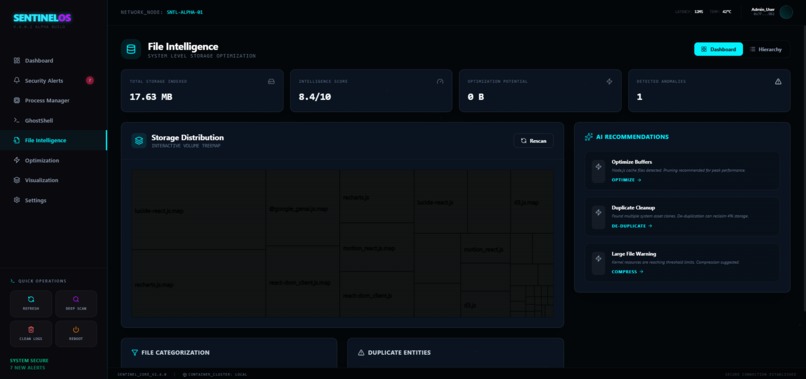Click the 17.63 MB storage value

151,97
